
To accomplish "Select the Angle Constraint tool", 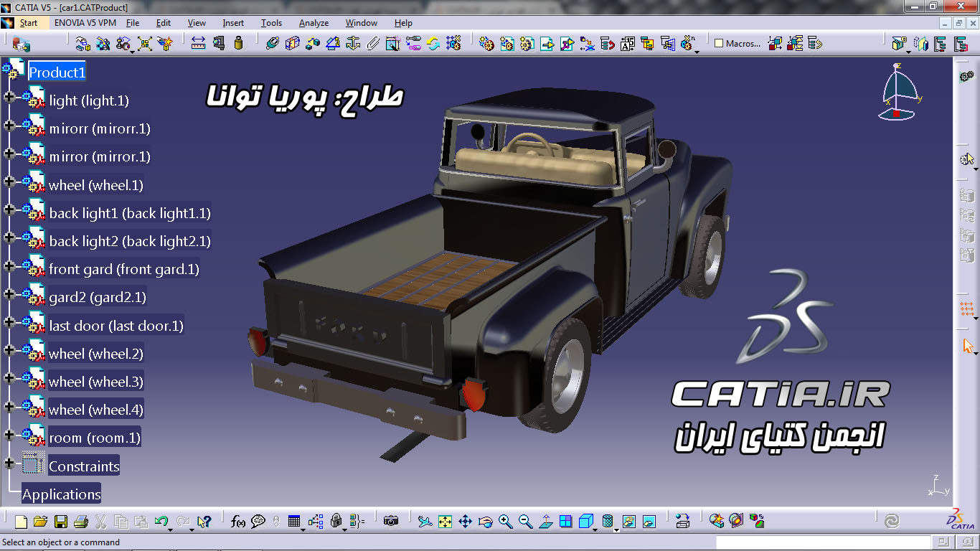I will click(332, 43).
